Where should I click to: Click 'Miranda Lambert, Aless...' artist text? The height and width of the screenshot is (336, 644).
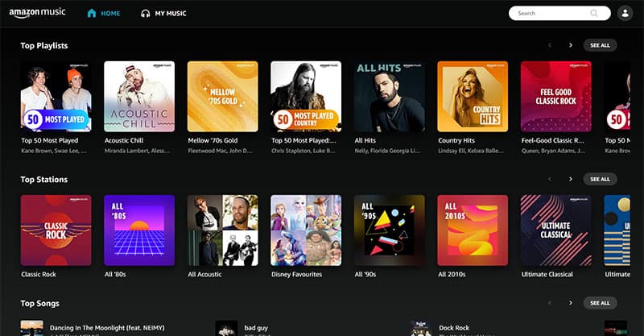point(137,151)
